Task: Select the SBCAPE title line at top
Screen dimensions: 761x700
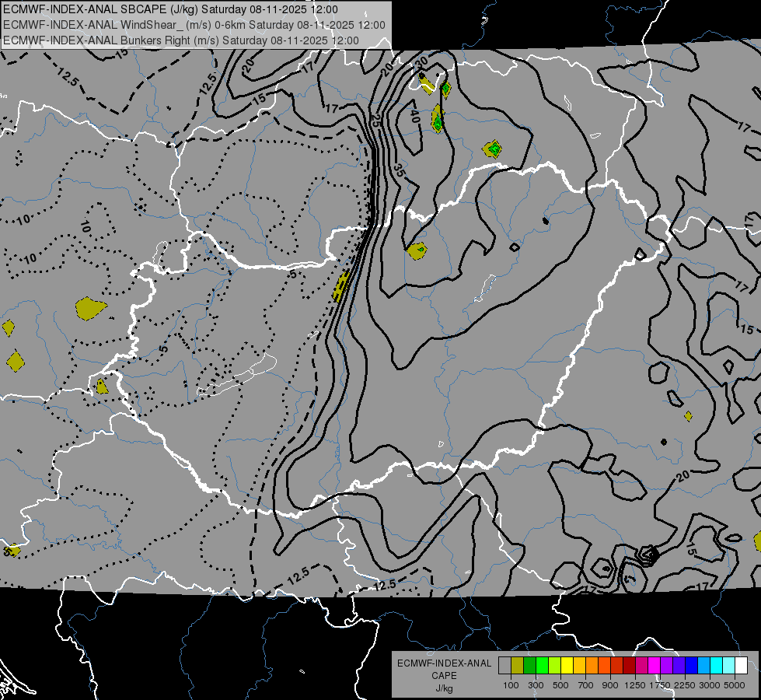Action: pyautogui.click(x=170, y=9)
